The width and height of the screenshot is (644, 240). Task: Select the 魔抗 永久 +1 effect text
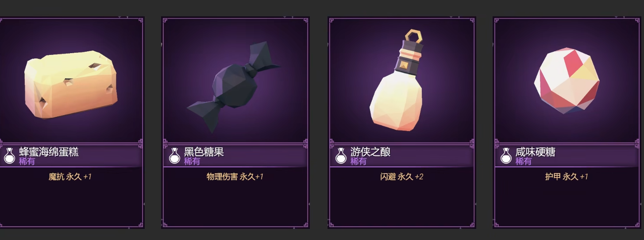tap(70, 177)
